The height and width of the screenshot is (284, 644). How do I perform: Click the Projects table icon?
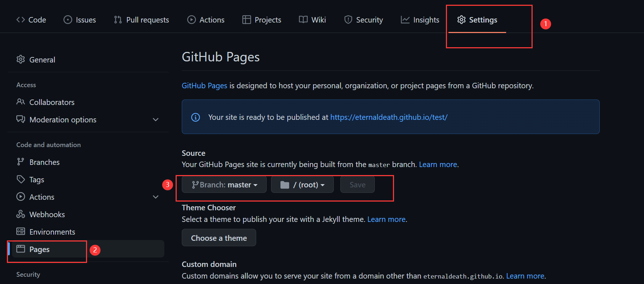(247, 20)
